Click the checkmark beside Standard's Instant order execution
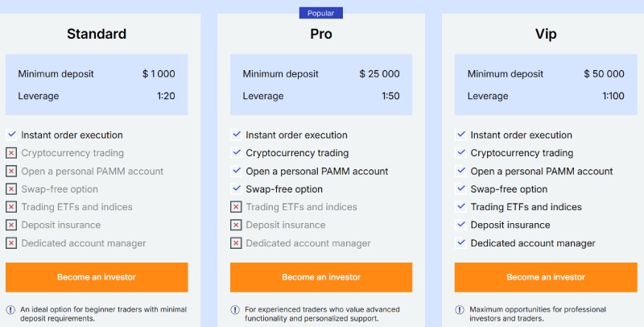Image resolution: width=644 pixels, height=327 pixels. [11, 135]
